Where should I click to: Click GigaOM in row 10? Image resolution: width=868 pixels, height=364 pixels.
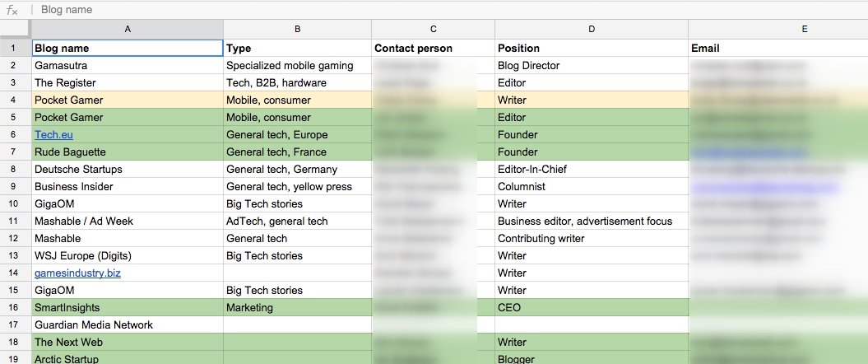click(x=128, y=204)
